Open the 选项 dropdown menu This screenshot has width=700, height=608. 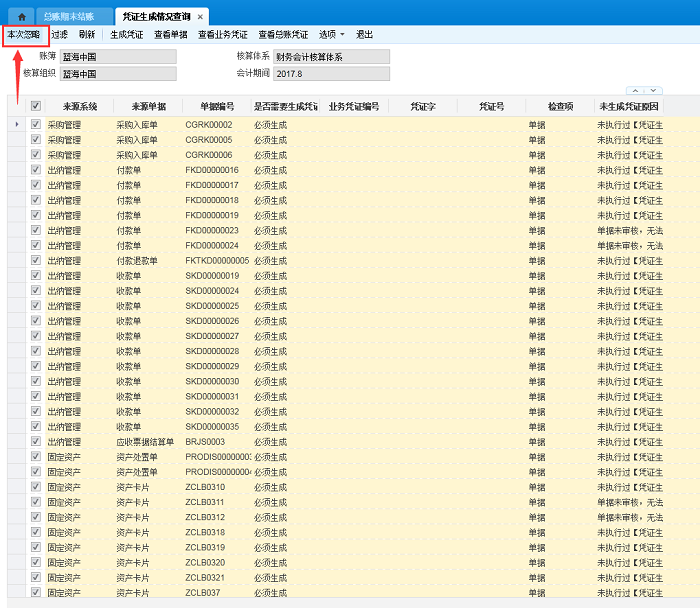coord(331,34)
